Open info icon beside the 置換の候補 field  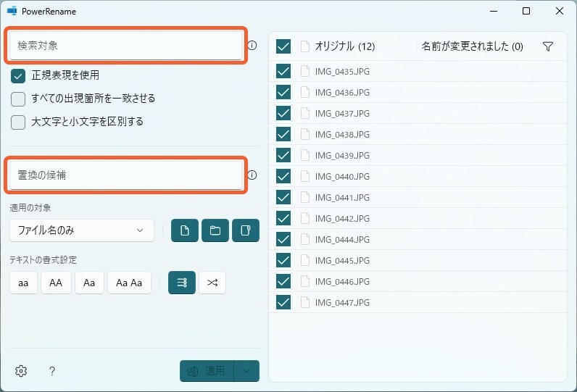click(252, 175)
